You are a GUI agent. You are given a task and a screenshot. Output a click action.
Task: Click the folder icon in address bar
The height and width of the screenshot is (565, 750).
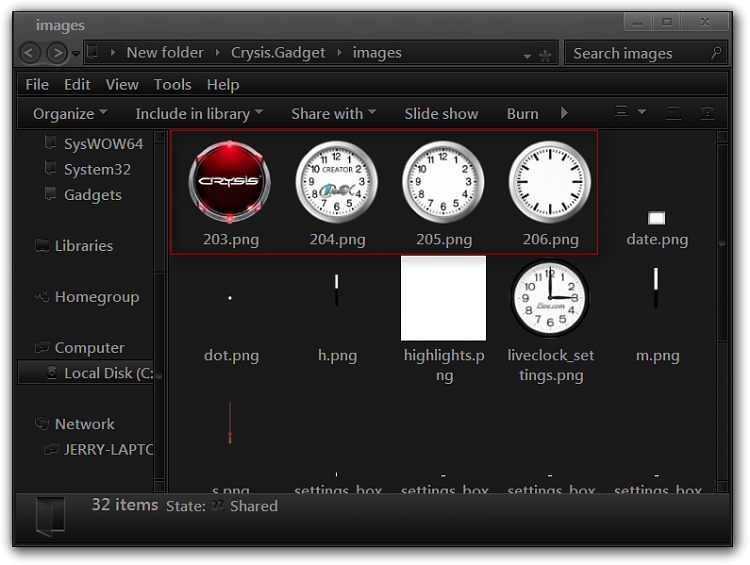(93, 52)
